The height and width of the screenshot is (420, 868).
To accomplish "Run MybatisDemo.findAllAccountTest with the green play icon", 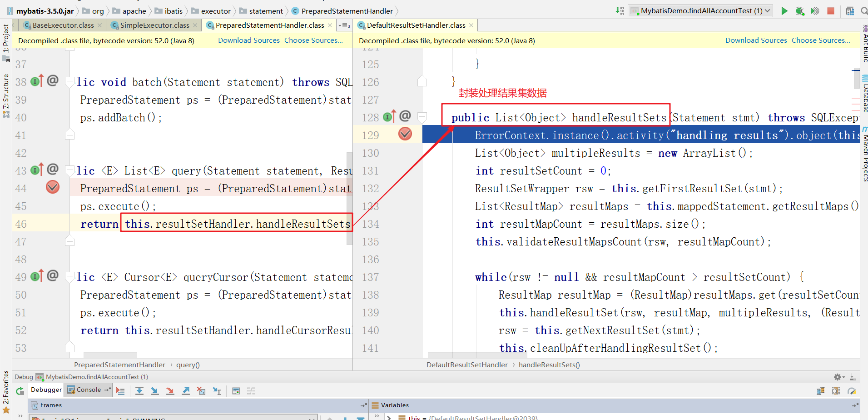I will point(784,11).
